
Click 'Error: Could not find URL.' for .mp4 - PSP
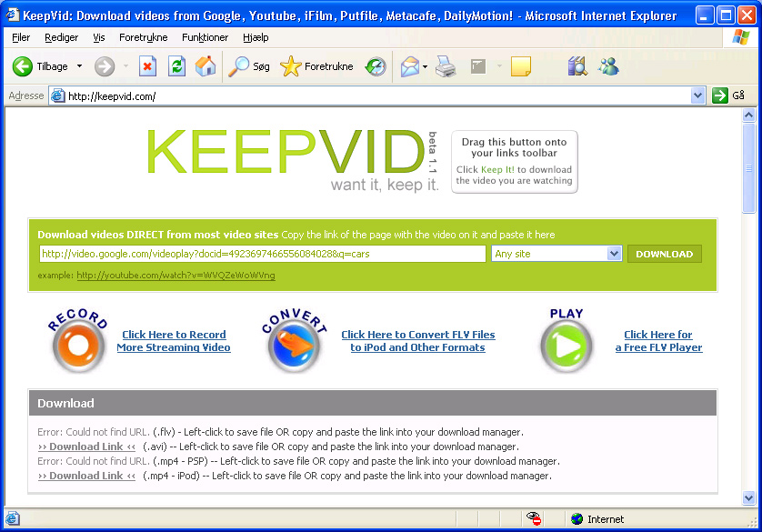coord(94,461)
